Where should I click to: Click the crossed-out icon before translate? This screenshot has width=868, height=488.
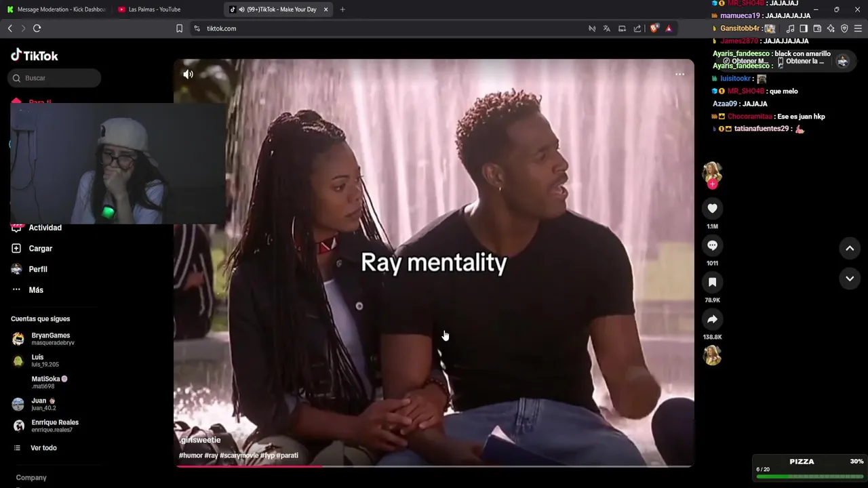[x=592, y=28]
